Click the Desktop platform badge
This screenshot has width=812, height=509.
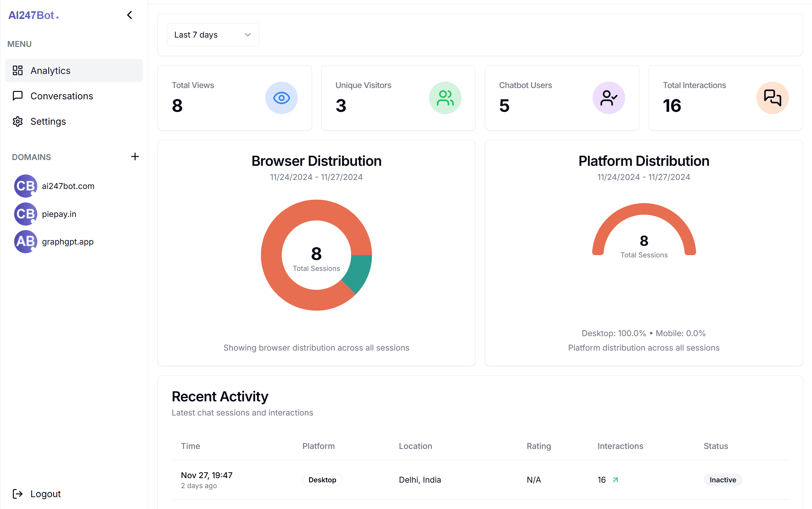pos(322,480)
